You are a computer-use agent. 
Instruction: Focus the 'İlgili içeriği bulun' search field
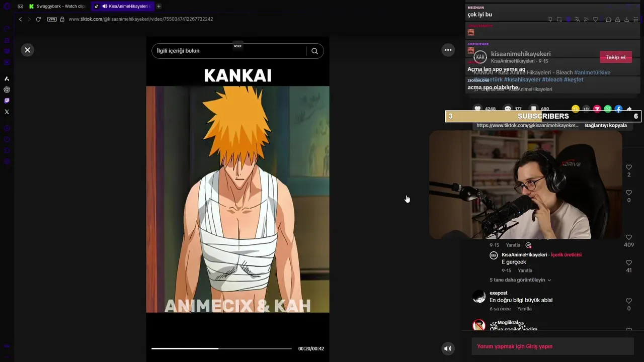pyautogui.click(x=229, y=51)
